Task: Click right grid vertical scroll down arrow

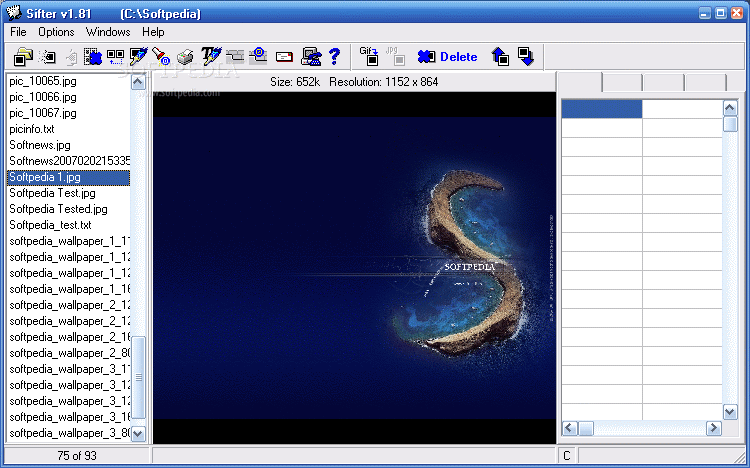Action: 730,412
